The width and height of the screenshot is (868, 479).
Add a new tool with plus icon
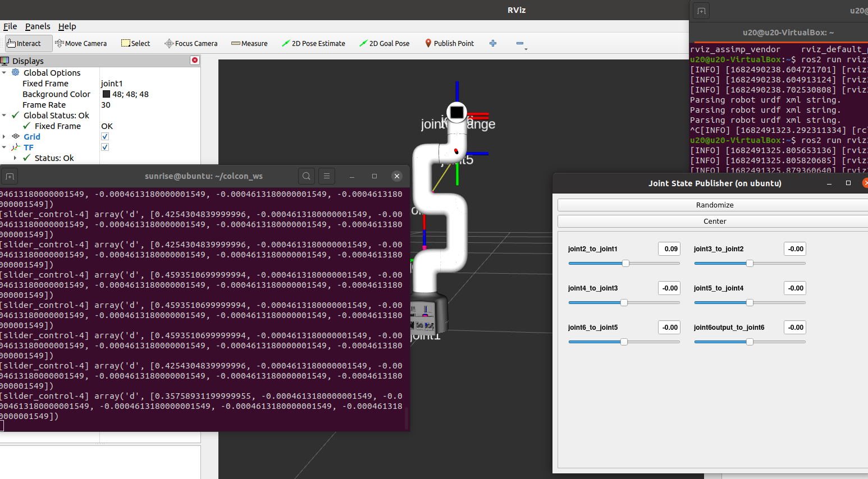[493, 43]
